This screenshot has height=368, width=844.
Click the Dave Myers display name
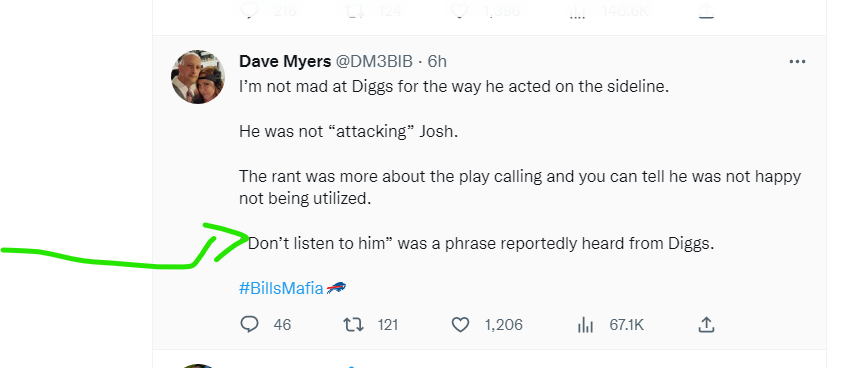point(285,62)
